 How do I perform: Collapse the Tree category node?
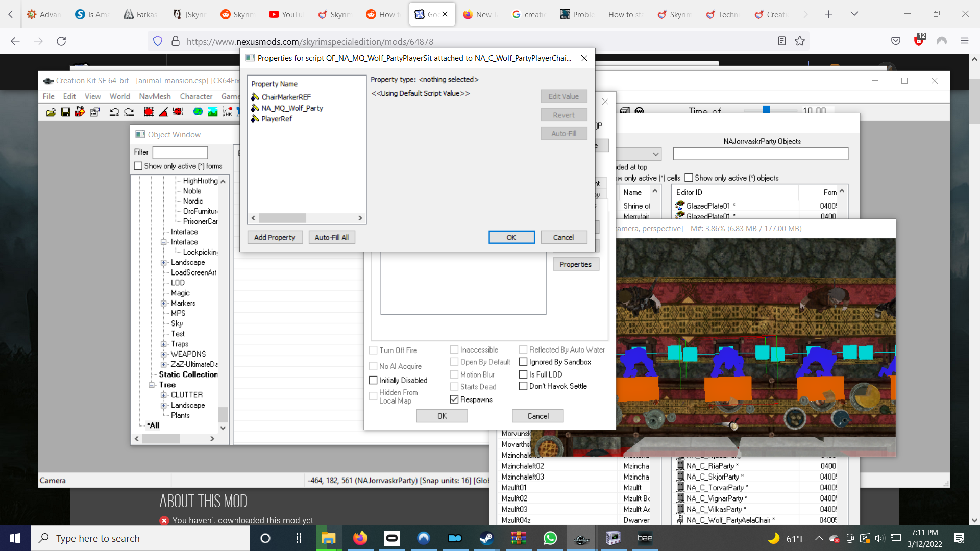click(152, 385)
